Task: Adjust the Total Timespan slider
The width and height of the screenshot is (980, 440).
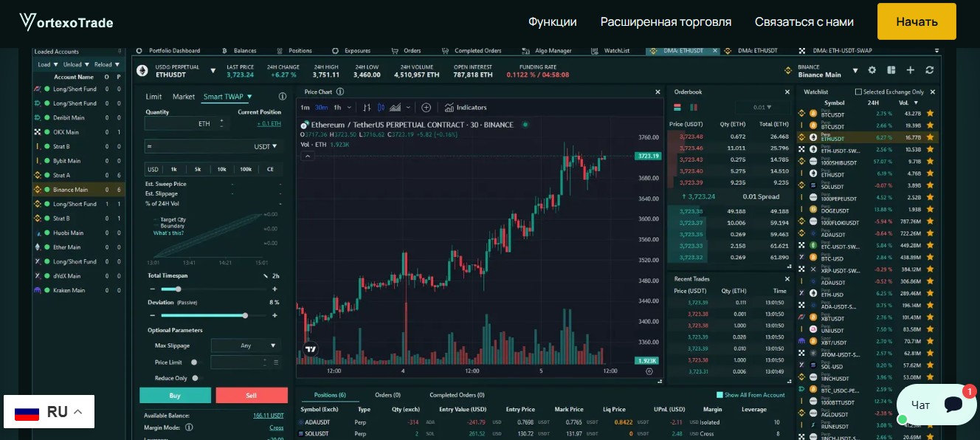Action: (x=215, y=289)
